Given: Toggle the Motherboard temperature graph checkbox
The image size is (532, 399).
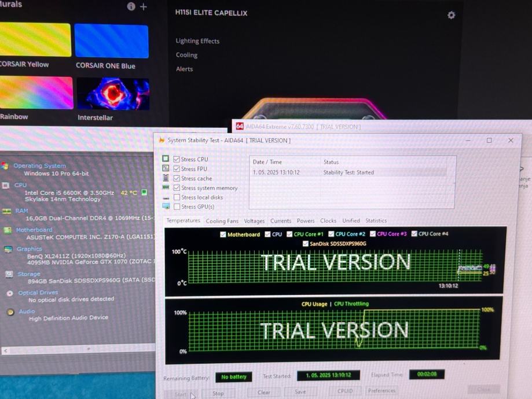Looking at the screenshot, I should [x=223, y=234].
